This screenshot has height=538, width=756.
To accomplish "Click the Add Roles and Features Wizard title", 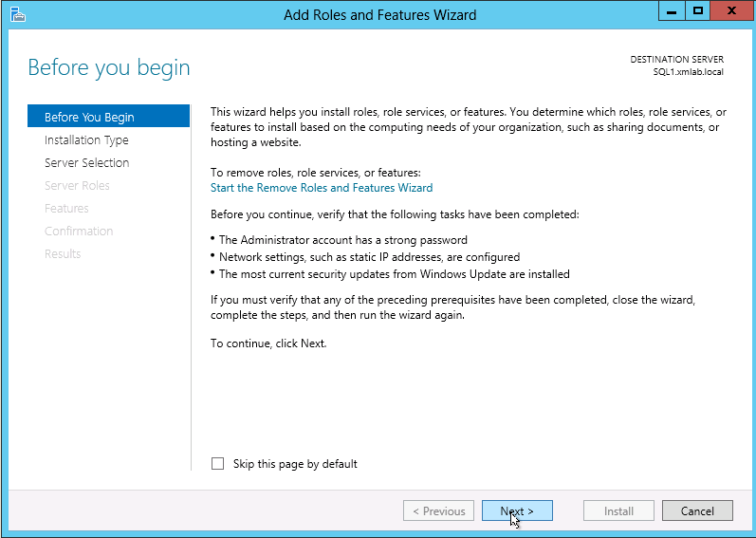I will pyautogui.click(x=379, y=14).
